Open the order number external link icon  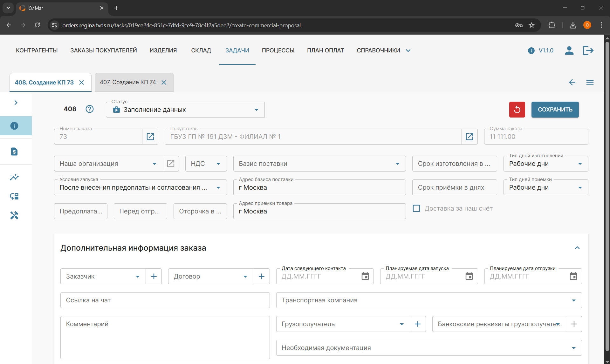click(x=150, y=137)
